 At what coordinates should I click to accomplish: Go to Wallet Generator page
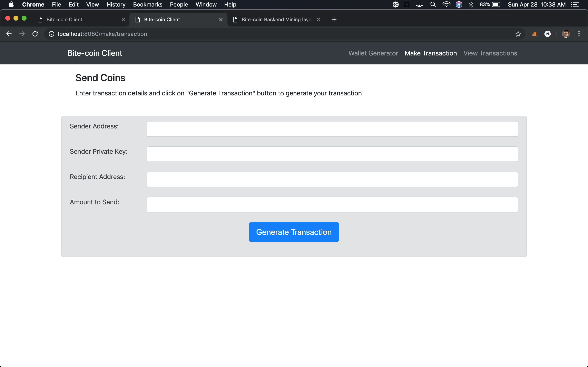(x=373, y=53)
